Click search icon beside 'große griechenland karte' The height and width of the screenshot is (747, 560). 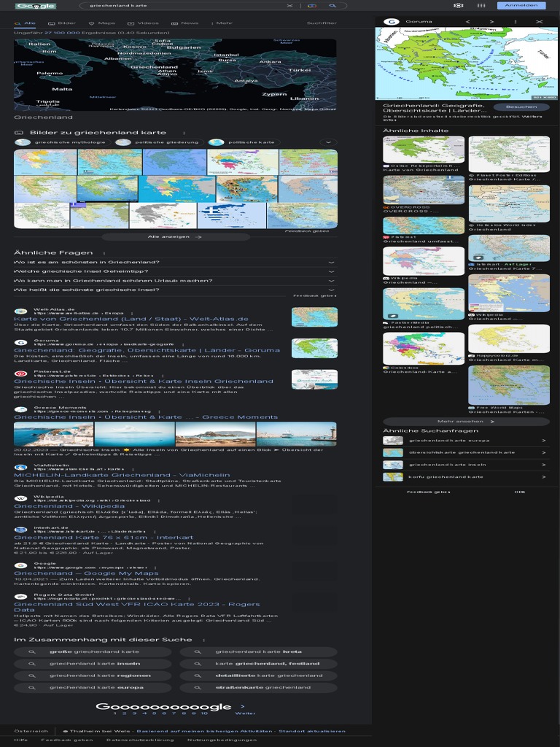32,651
